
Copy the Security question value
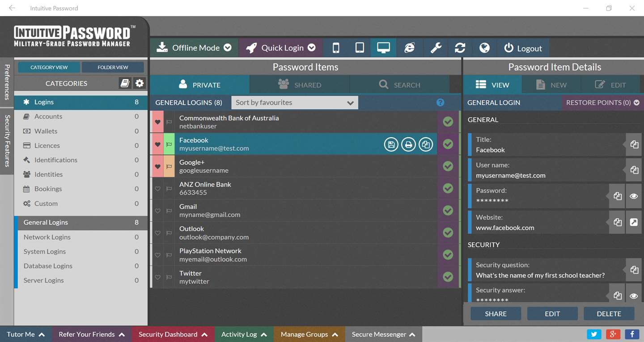point(634,270)
